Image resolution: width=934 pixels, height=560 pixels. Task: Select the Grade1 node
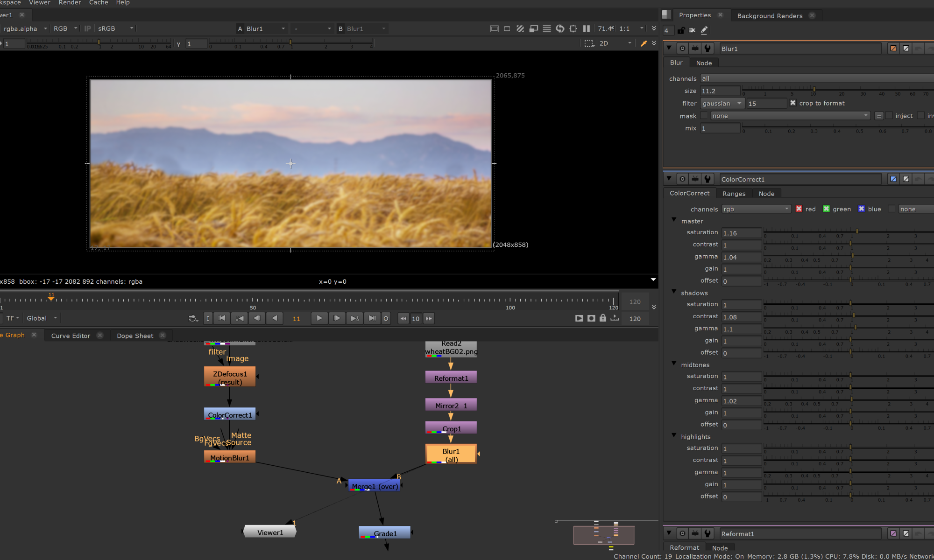coord(385,533)
